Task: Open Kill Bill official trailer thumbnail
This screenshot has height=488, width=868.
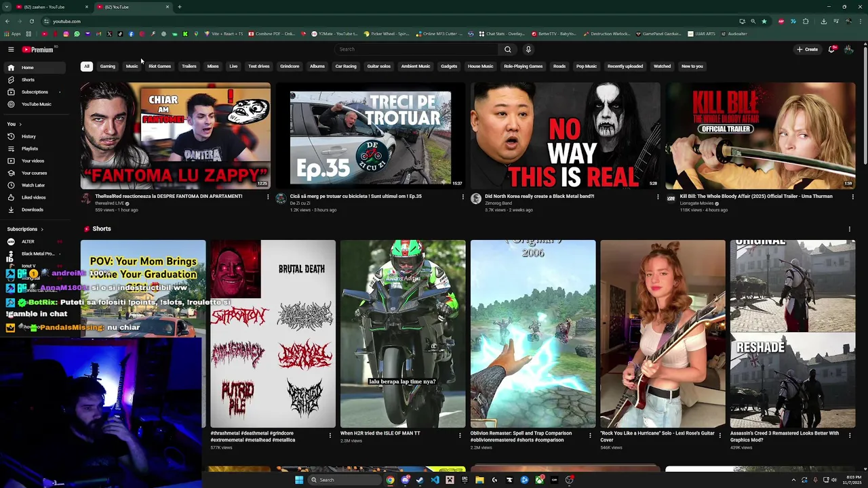Action: pyautogui.click(x=760, y=136)
